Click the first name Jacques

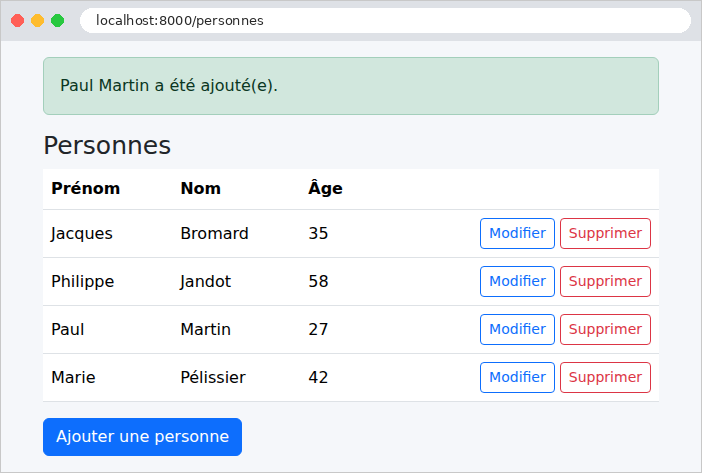[81, 234]
